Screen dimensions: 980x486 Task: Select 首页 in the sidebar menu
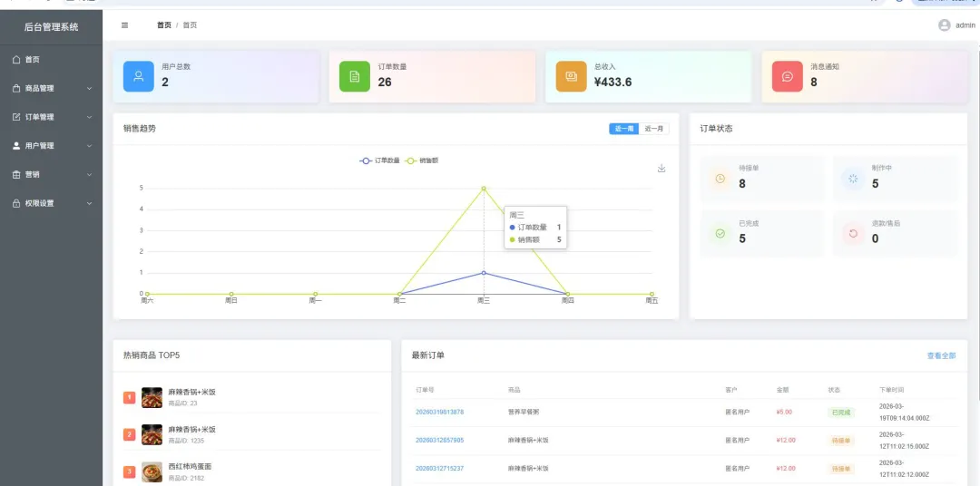click(x=51, y=59)
